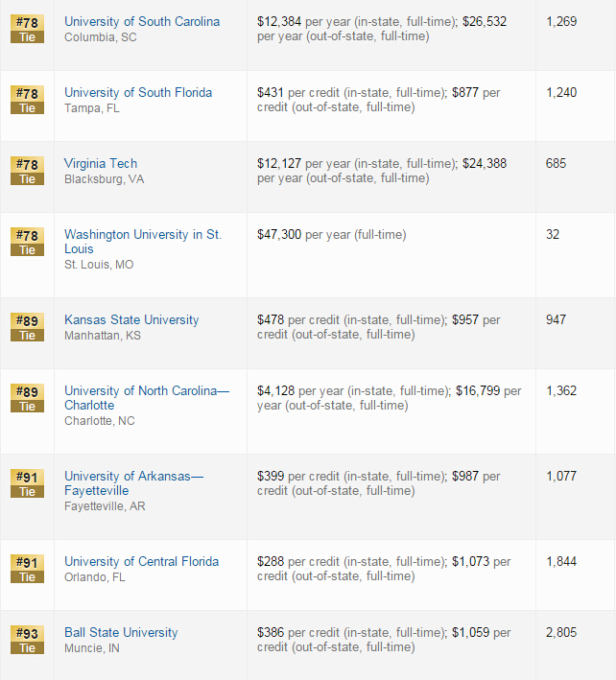This screenshot has height=680, width=616.
Task: Click #78 Tie badge beside Washington University
Action: click(27, 242)
